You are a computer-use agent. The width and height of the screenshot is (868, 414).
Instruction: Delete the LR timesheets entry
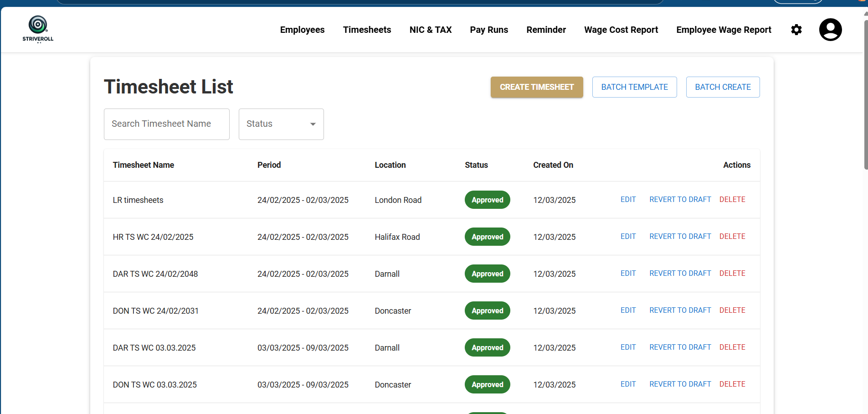(x=732, y=200)
